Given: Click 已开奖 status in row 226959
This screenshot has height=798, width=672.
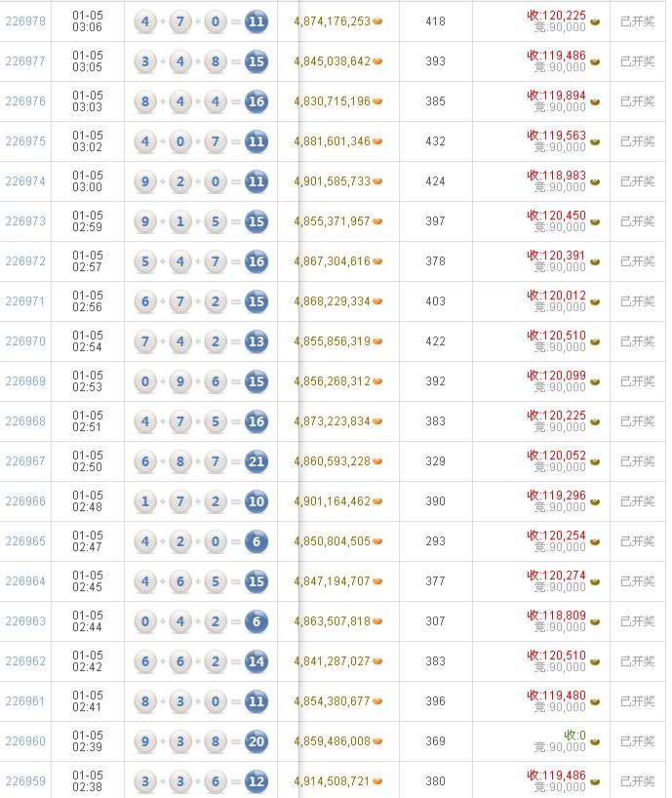Looking at the screenshot, I should pos(638,781).
